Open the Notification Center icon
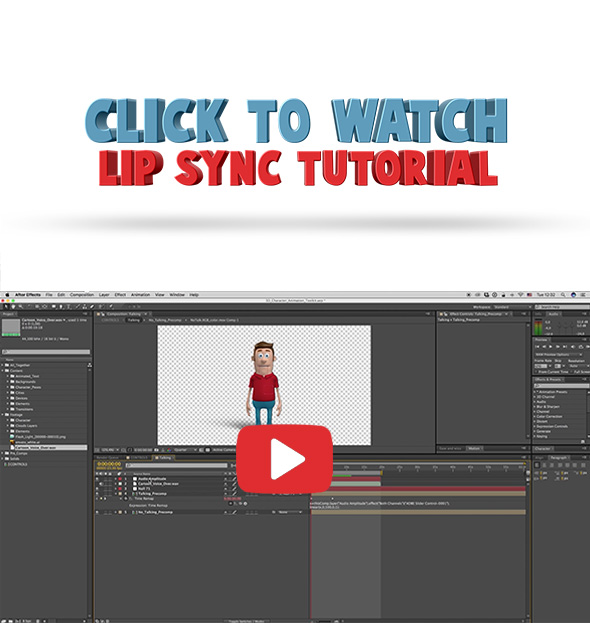The image size is (590, 623). tap(584, 294)
